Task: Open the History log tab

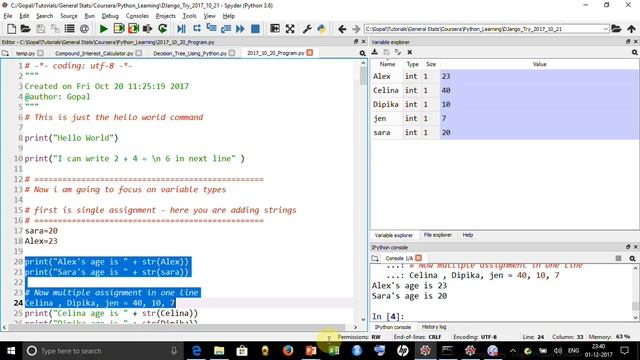Action: coord(434,327)
